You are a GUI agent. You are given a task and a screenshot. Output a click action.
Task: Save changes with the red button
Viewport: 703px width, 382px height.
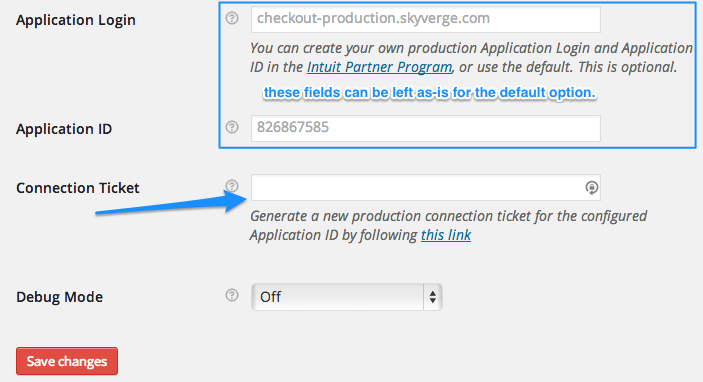(x=67, y=361)
